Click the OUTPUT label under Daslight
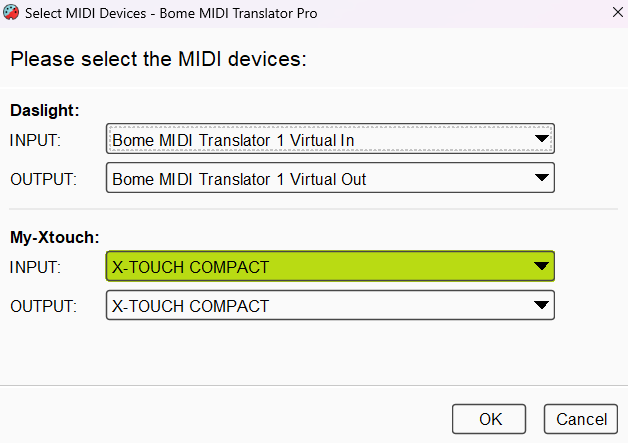Image resolution: width=628 pixels, height=443 pixels. click(x=42, y=179)
